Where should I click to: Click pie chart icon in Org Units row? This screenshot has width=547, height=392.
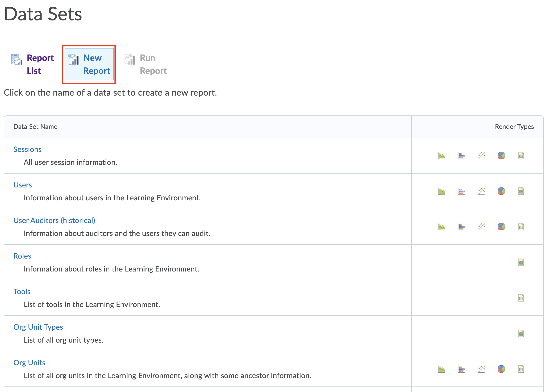501,369
